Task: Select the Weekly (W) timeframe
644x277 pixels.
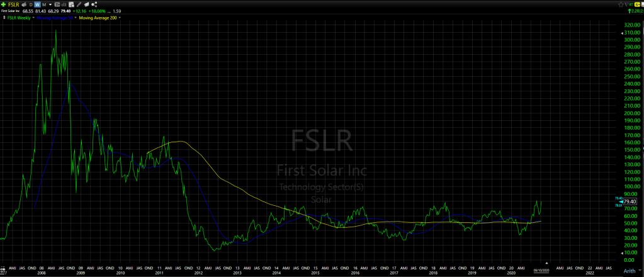Action: coord(37,4)
